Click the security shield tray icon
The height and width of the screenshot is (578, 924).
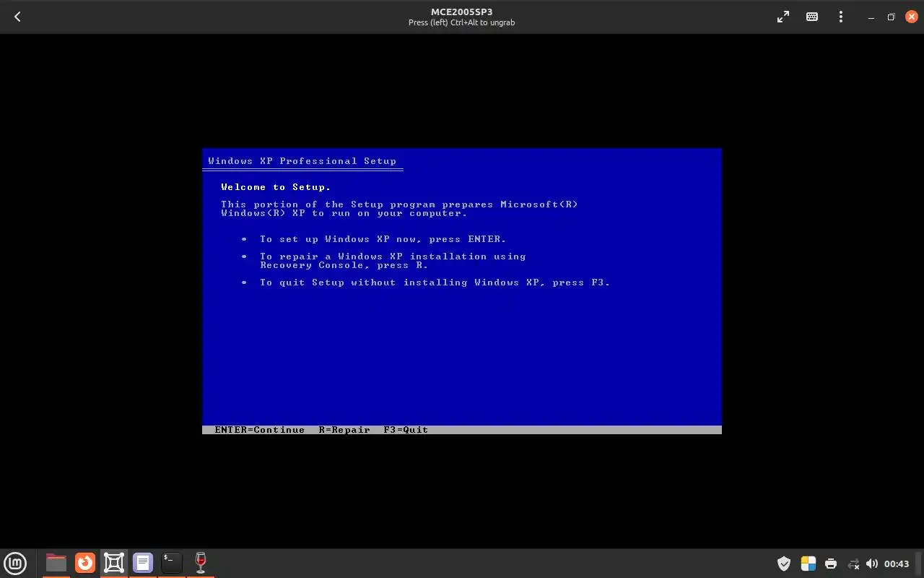(784, 564)
